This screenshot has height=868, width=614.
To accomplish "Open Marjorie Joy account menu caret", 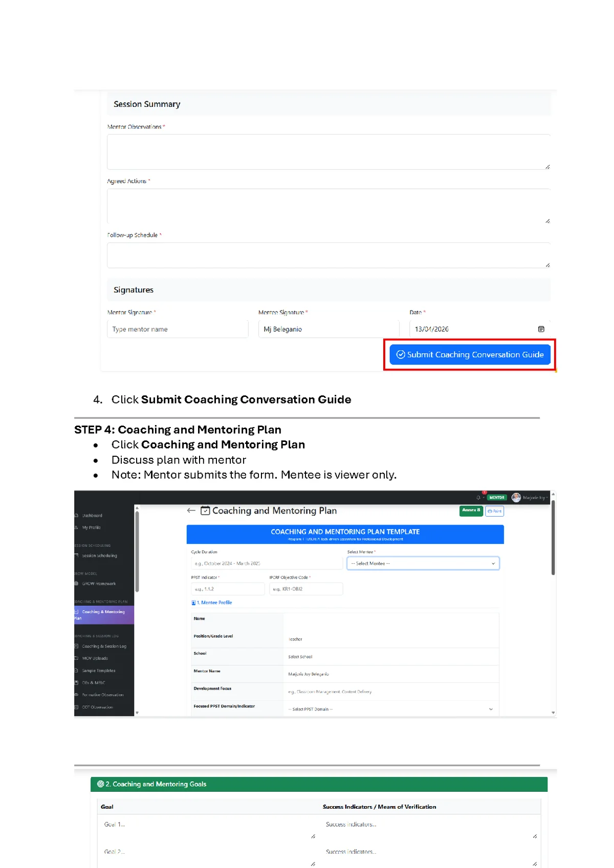I will pyautogui.click(x=547, y=498).
